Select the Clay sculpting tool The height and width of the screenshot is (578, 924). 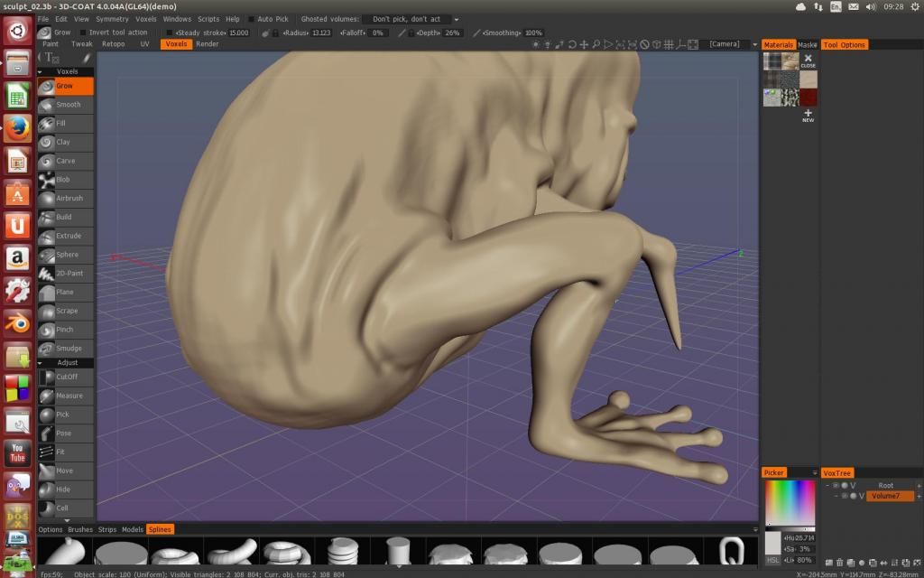63,142
